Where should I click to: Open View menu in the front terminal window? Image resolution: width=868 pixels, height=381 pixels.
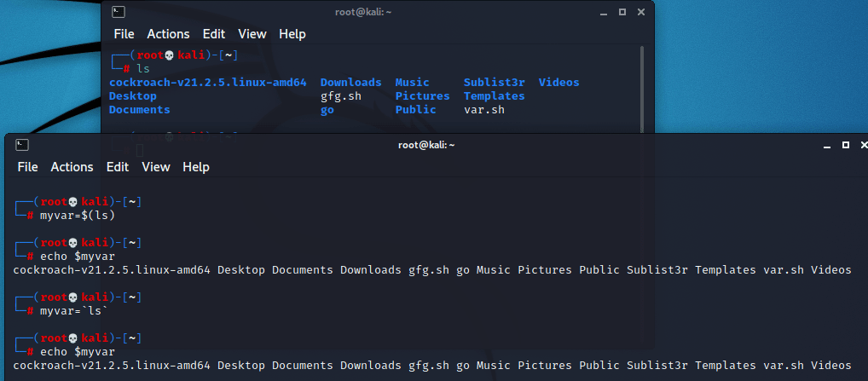(x=155, y=166)
